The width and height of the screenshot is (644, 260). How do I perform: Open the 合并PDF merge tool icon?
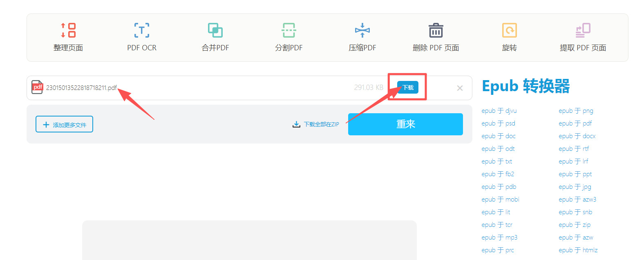pos(215,30)
